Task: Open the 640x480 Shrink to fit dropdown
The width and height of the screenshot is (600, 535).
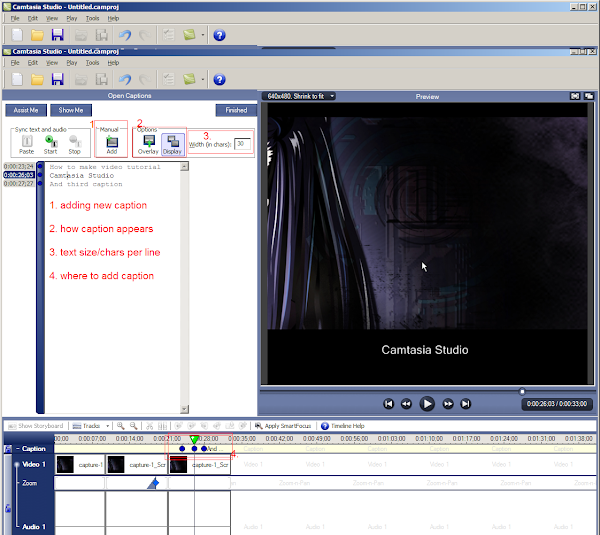Action: click(300, 96)
